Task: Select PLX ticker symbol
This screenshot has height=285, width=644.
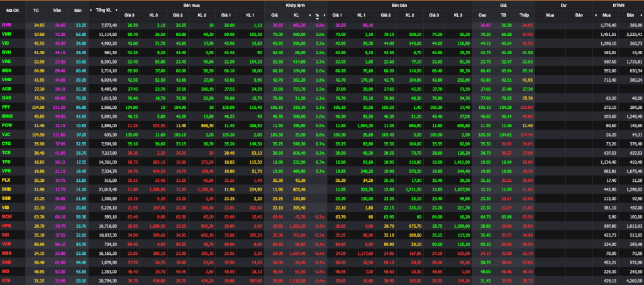Action: (6, 179)
